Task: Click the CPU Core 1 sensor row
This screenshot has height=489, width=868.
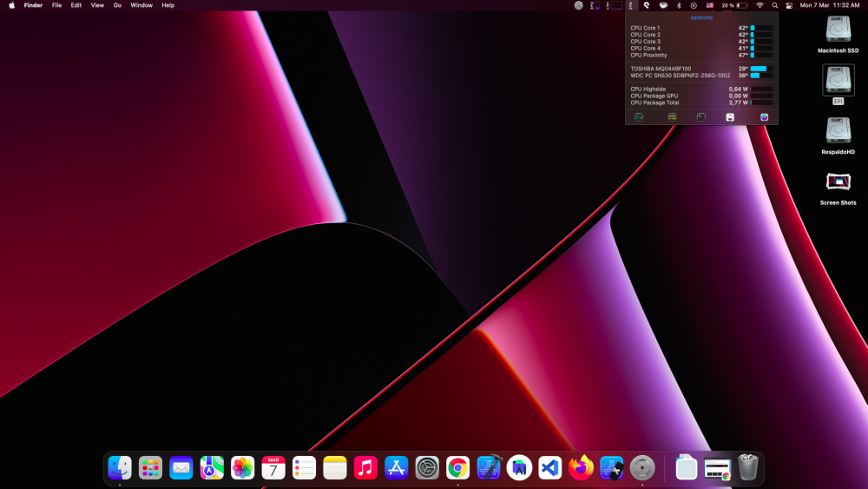Action: (x=701, y=28)
